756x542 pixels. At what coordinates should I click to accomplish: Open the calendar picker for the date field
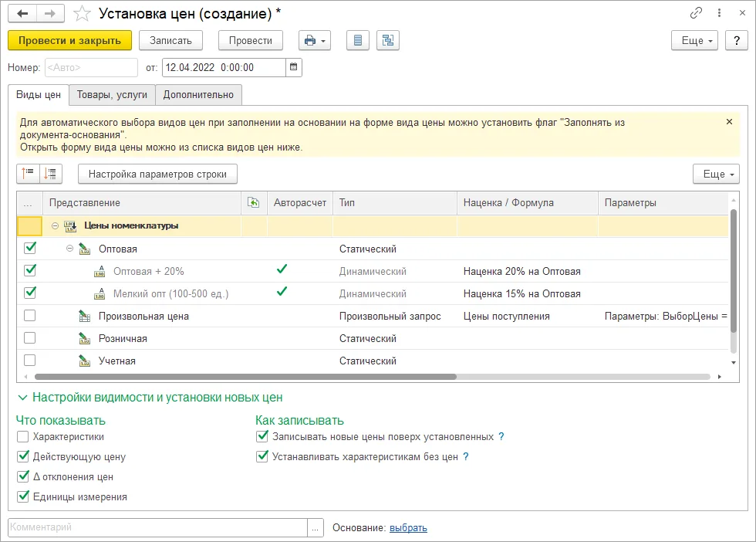click(x=293, y=68)
